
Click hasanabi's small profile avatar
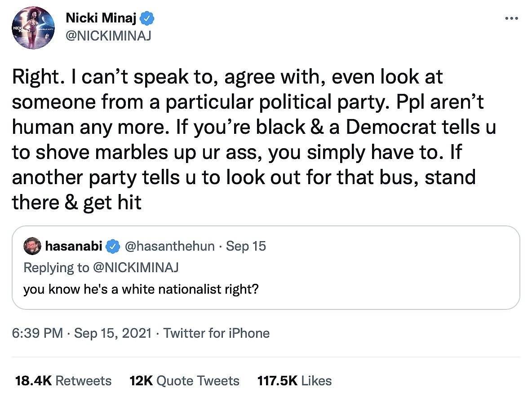[31, 247]
